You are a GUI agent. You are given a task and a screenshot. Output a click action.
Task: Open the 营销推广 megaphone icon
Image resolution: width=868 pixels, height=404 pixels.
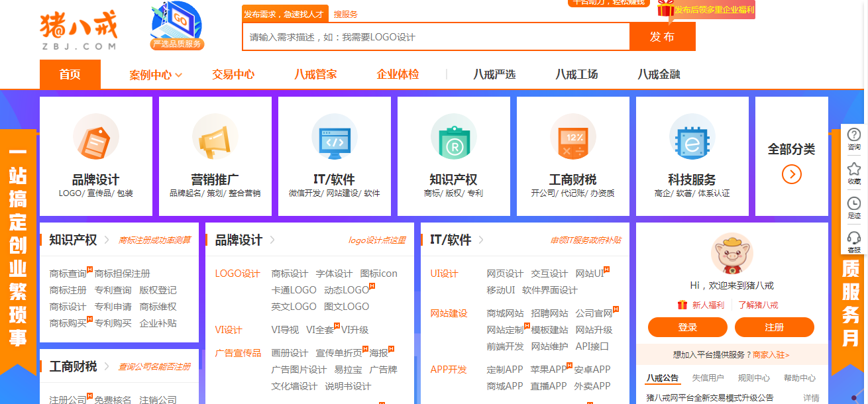pos(215,136)
